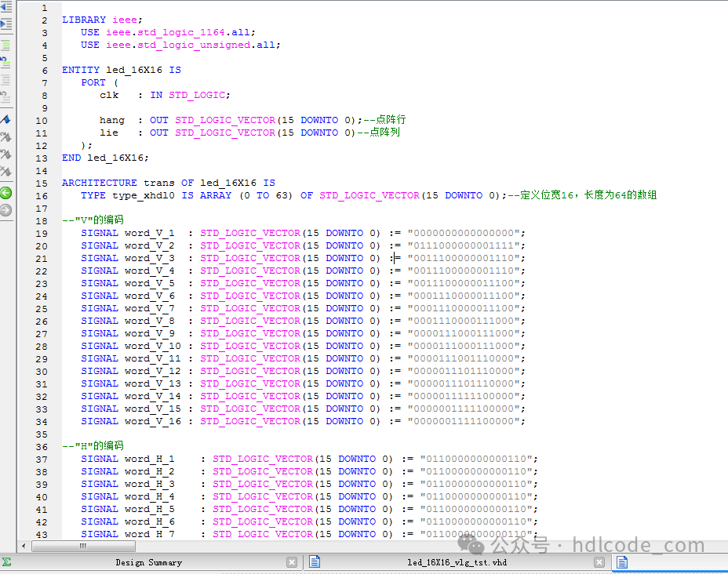The height and width of the screenshot is (574, 728).
Task: Click 'ENTITY led_16X16 IS' text
Action: coord(122,70)
